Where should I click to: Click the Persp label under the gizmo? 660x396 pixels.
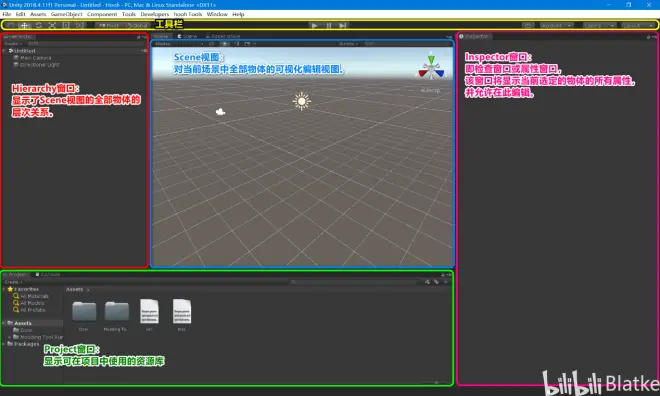point(431,90)
